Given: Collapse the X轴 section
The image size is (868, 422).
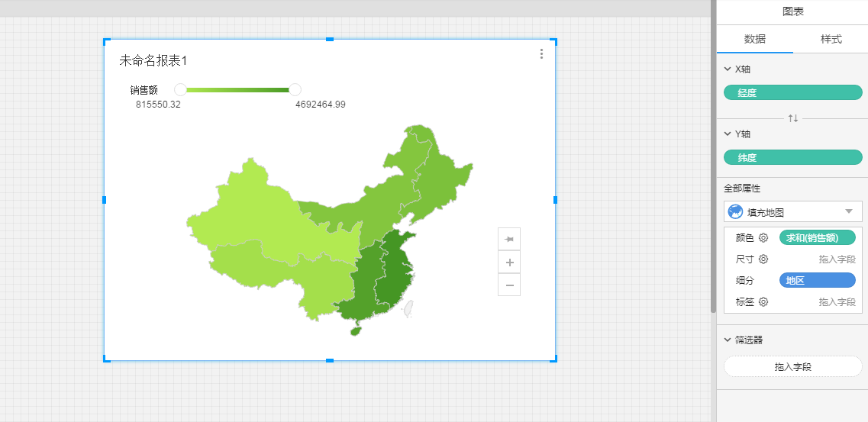Looking at the screenshot, I should (728, 69).
